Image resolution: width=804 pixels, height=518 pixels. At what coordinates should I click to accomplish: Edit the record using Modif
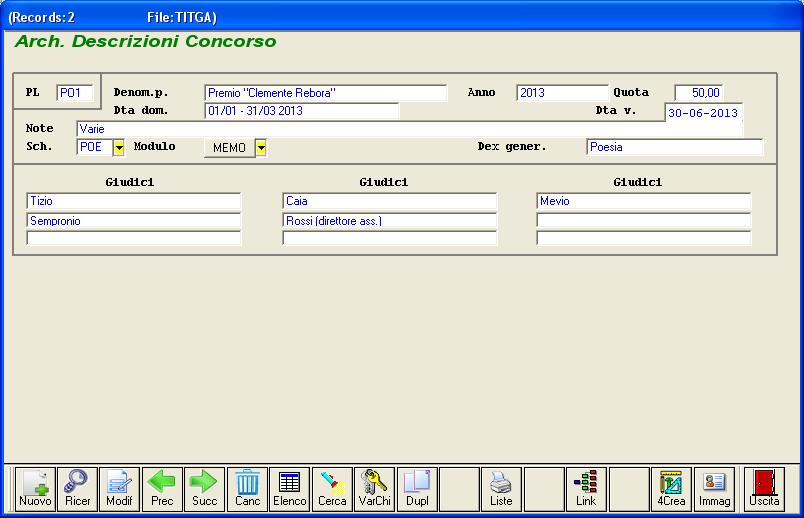point(119,489)
